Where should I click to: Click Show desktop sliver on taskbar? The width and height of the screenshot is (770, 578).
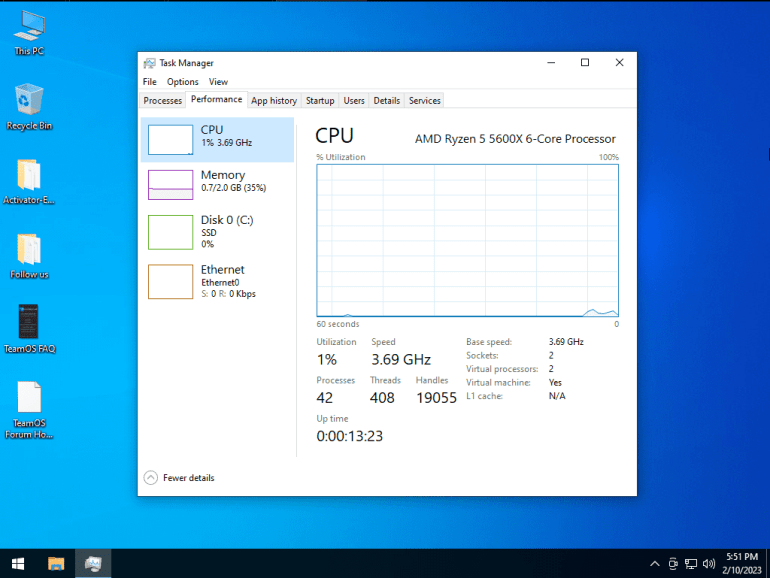pyautogui.click(x=768, y=564)
